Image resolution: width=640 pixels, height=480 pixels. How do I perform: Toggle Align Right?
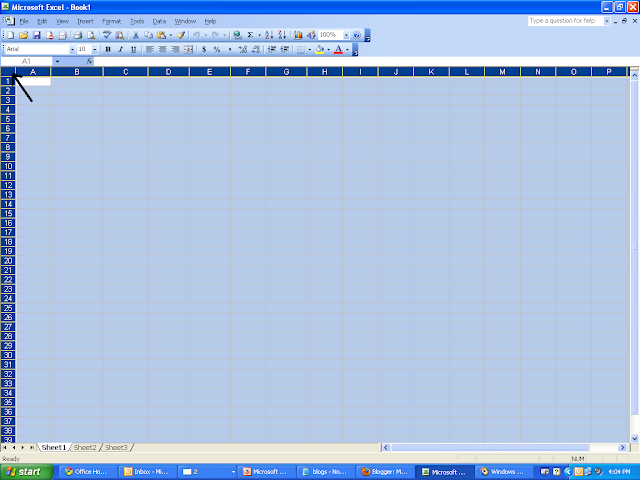[176, 49]
